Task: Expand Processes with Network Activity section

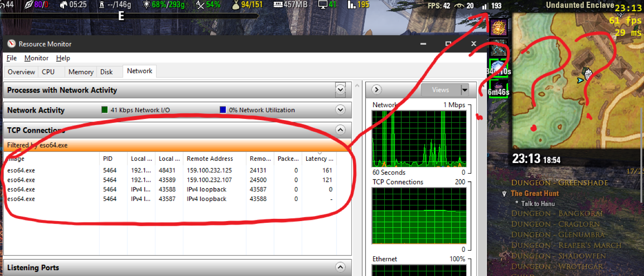Action: 341,90
